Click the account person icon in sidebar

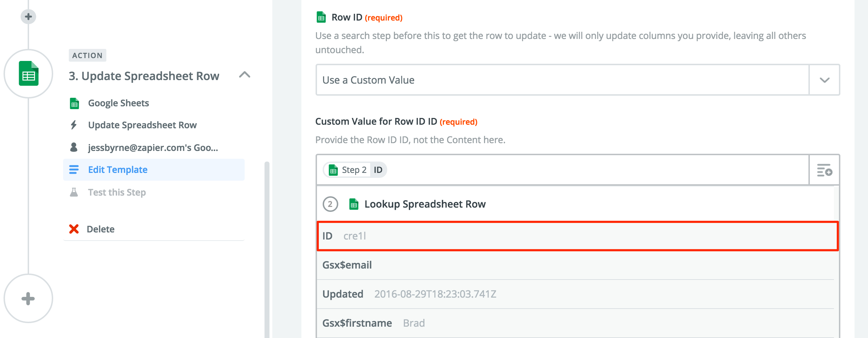tap(74, 147)
